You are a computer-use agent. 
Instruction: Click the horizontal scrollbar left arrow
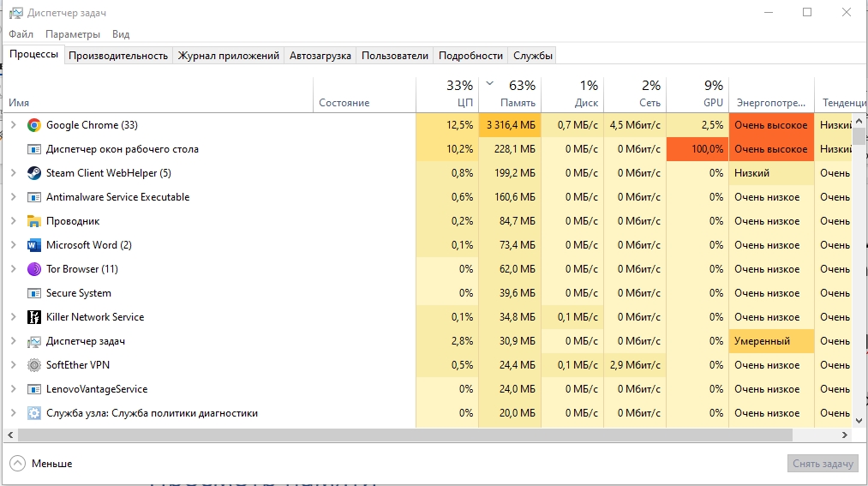[x=10, y=435]
